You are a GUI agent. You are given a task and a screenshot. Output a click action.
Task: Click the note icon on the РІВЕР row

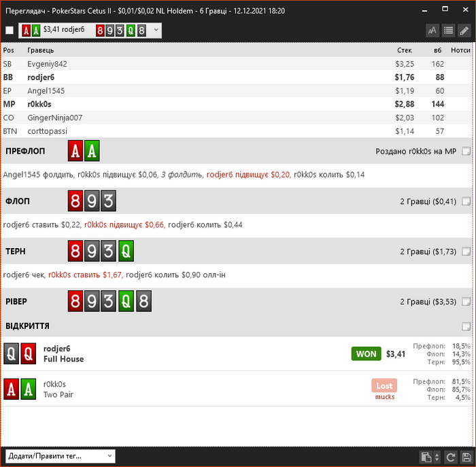click(466, 301)
